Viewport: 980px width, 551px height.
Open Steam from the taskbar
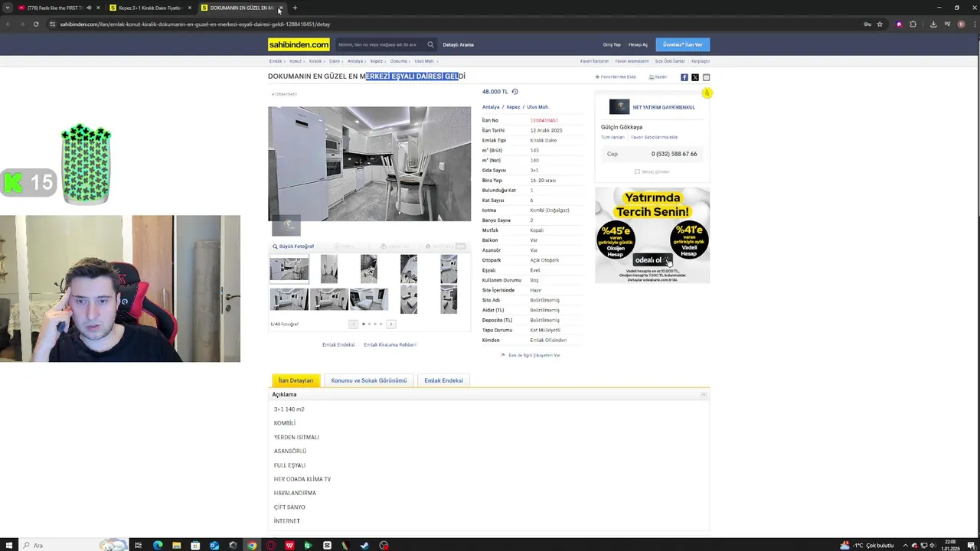(x=364, y=546)
